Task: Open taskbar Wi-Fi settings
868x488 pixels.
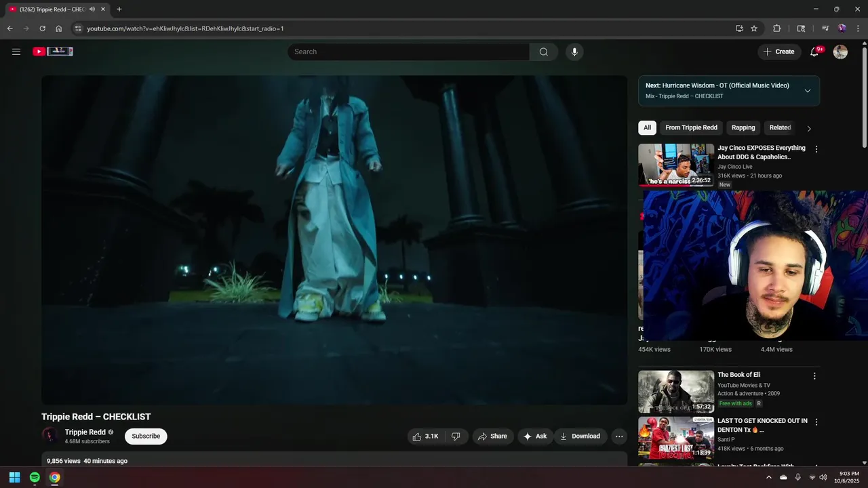Action: pyautogui.click(x=812, y=477)
